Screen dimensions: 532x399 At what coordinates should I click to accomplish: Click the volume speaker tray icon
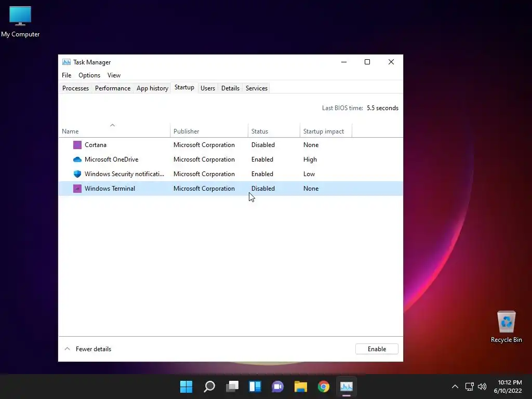(482, 387)
